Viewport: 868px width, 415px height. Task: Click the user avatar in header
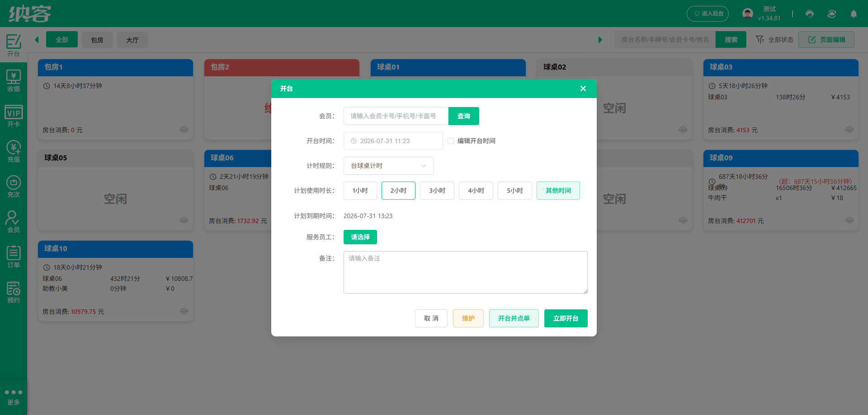point(748,14)
